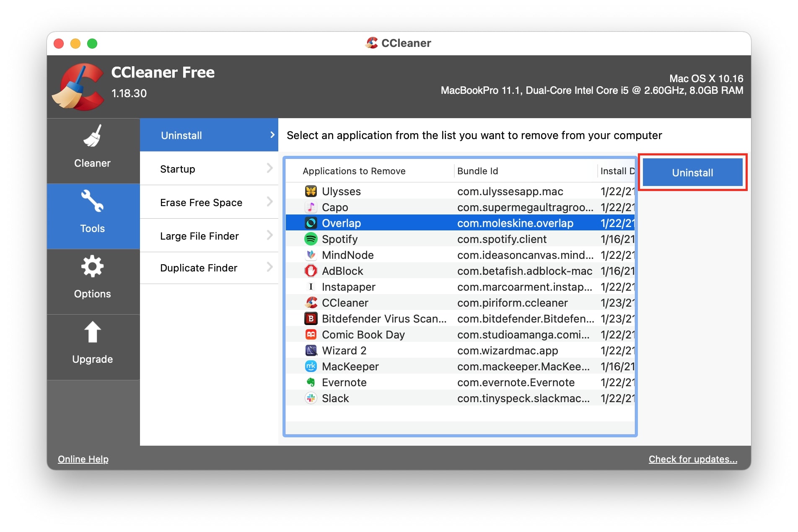Sort by Bundle Id column header
The width and height of the screenshot is (798, 532).
[477, 171]
